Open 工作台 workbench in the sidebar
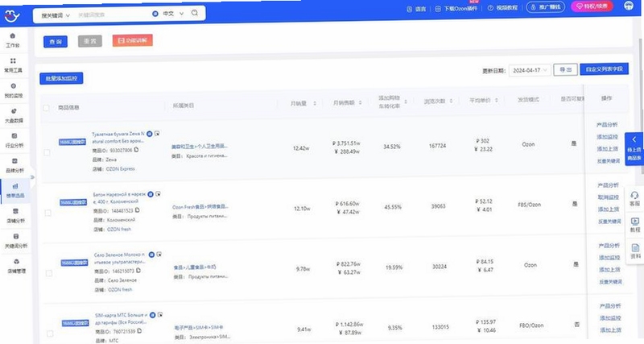The image size is (644, 344). click(13, 40)
